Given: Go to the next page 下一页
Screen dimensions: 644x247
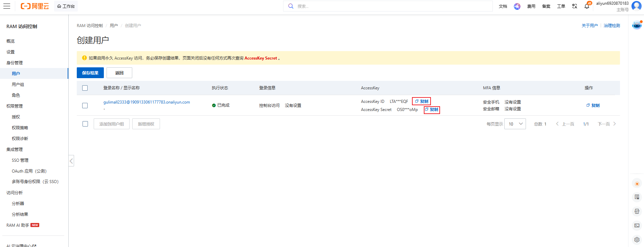Looking at the screenshot, I should coord(607,124).
